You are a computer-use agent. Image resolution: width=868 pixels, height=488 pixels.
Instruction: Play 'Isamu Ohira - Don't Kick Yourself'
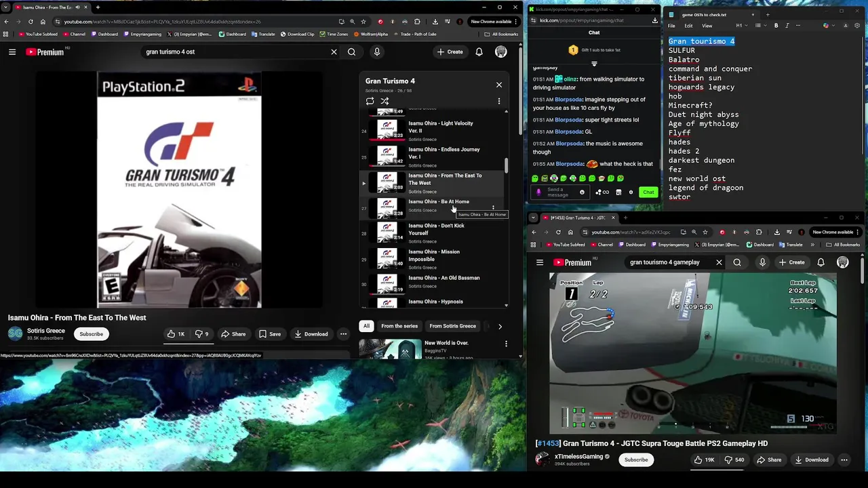tap(436, 229)
